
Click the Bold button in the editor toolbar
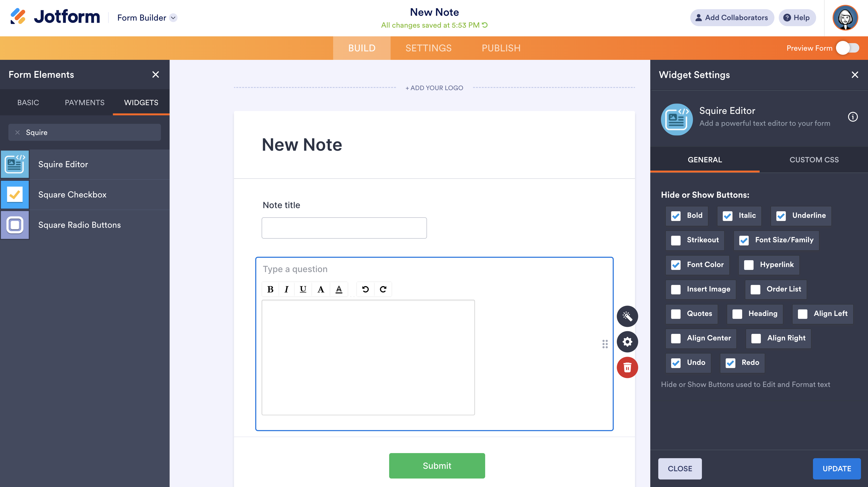pos(270,289)
